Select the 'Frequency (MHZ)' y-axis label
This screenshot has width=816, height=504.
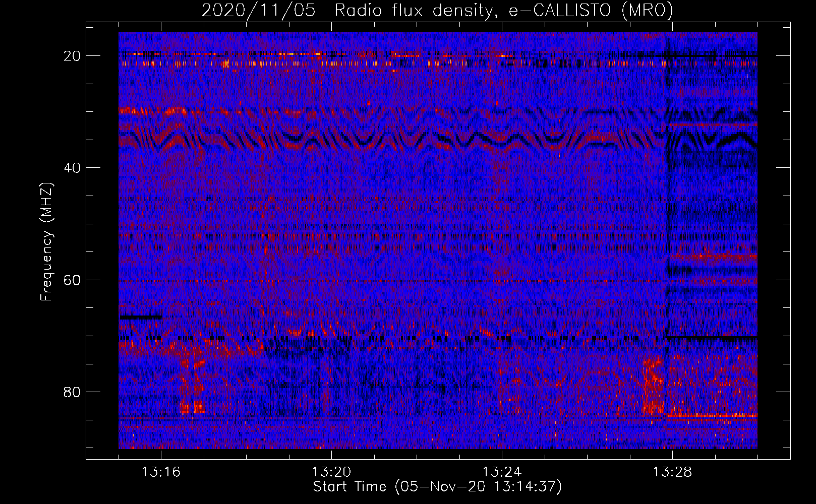(46, 242)
